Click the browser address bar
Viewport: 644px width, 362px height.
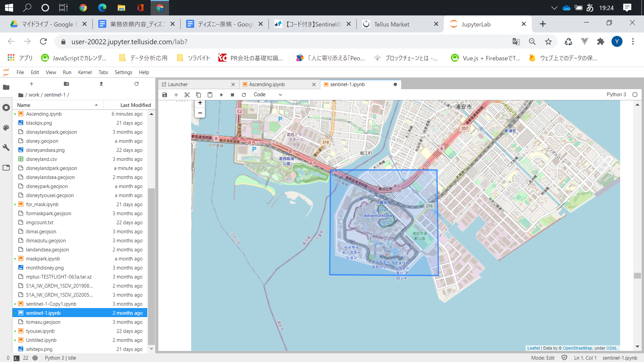pos(285,42)
